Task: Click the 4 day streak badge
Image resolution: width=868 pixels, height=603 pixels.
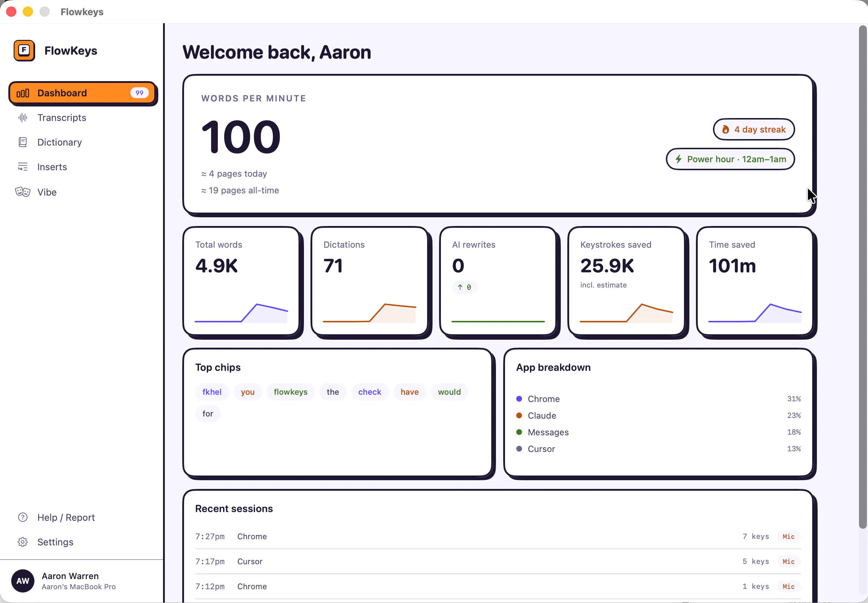Action: tap(754, 129)
